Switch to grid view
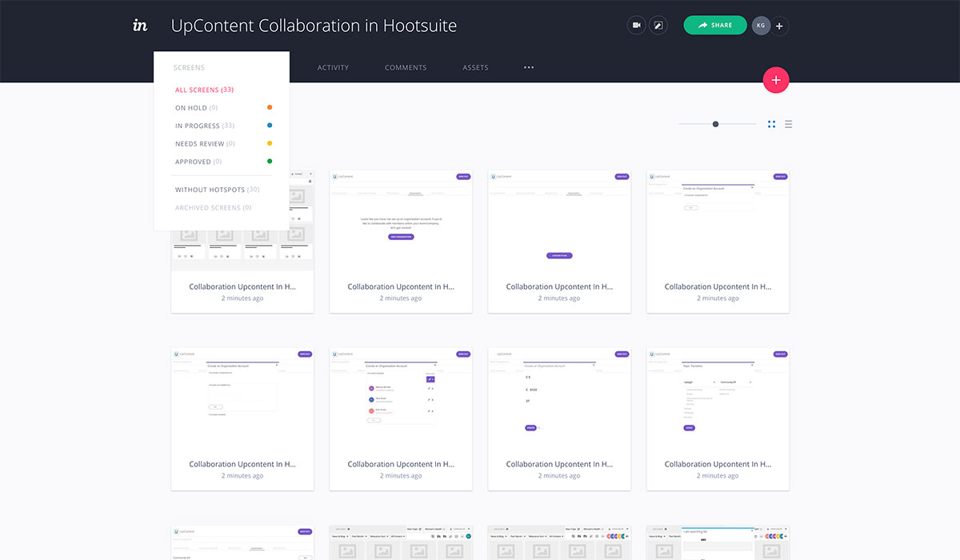 tap(772, 124)
